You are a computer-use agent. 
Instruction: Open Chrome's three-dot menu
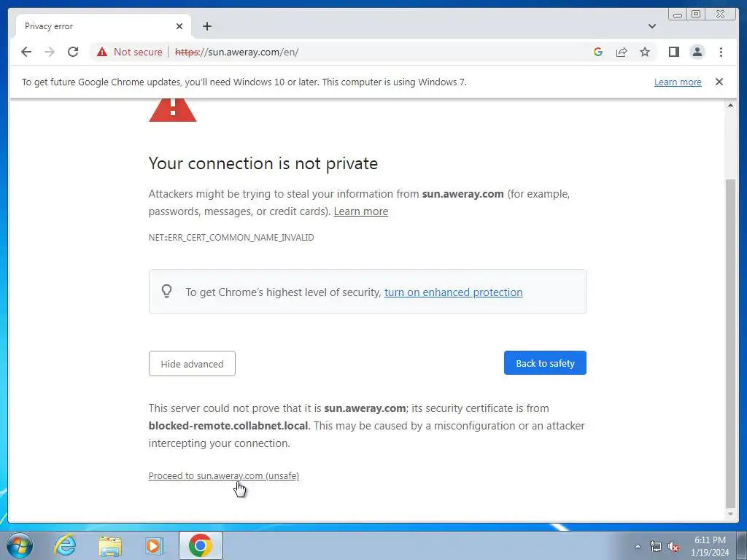(x=721, y=52)
